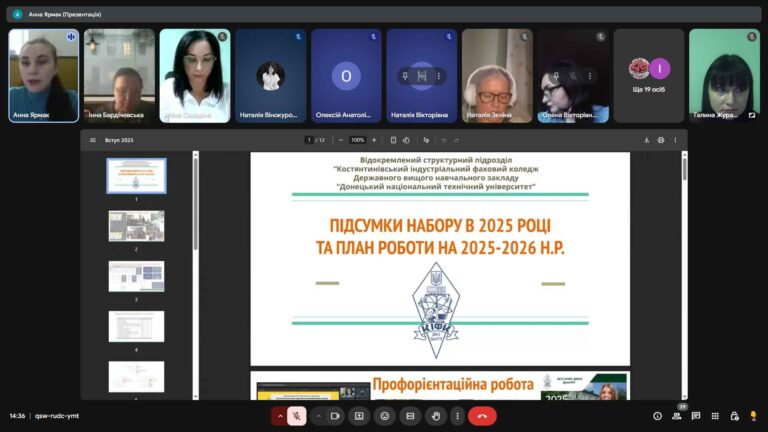Leave the call with red hang-up button
The image size is (768, 432).
482,416
